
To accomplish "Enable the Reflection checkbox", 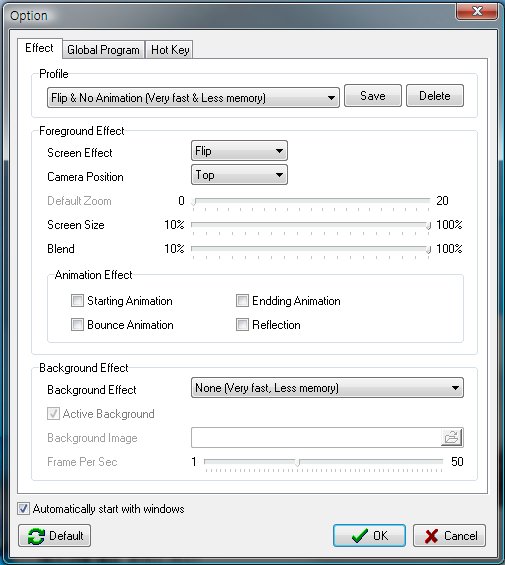I will coord(242,325).
